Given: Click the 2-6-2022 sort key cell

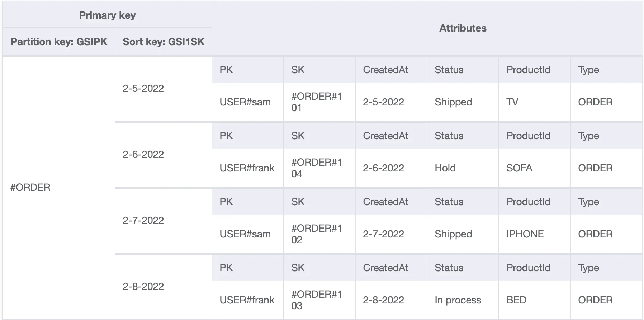Looking at the screenshot, I should 164,155.
